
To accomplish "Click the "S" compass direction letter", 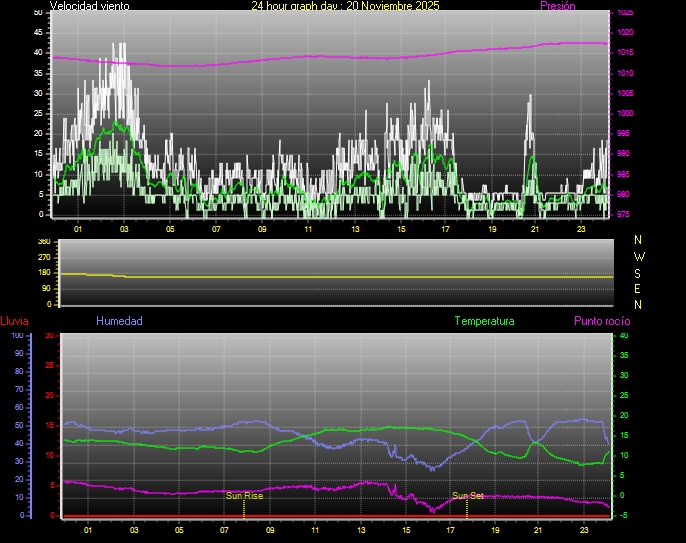I will [639, 272].
